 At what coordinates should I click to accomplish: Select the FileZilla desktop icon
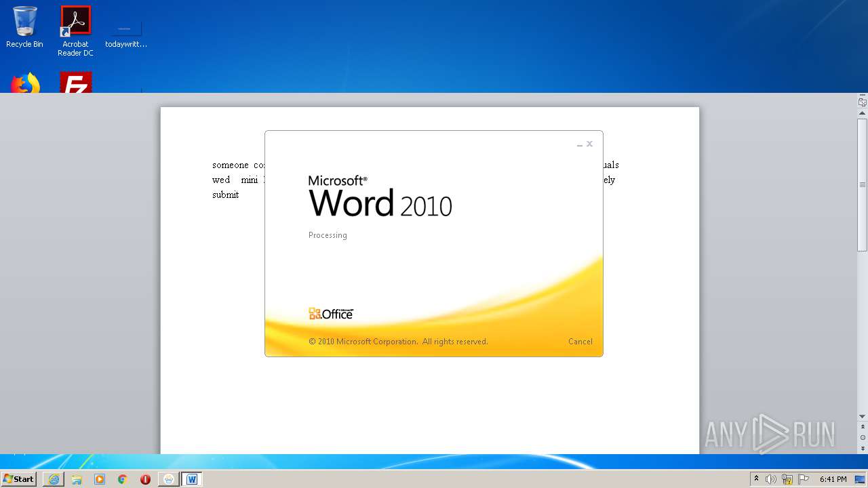tap(75, 83)
